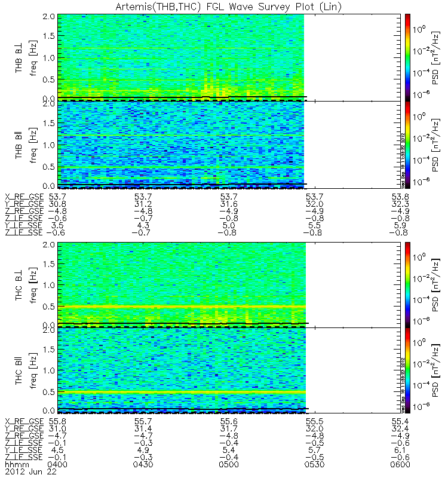448x478 pixels.
Task: Click the plot title 'Artemis(THB,THC) FGL Wave Survey Plot (Lin)'
Action: click(228, 7)
